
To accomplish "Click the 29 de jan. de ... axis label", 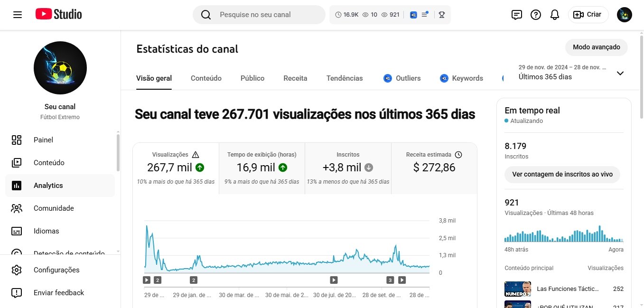I will tap(192, 295).
